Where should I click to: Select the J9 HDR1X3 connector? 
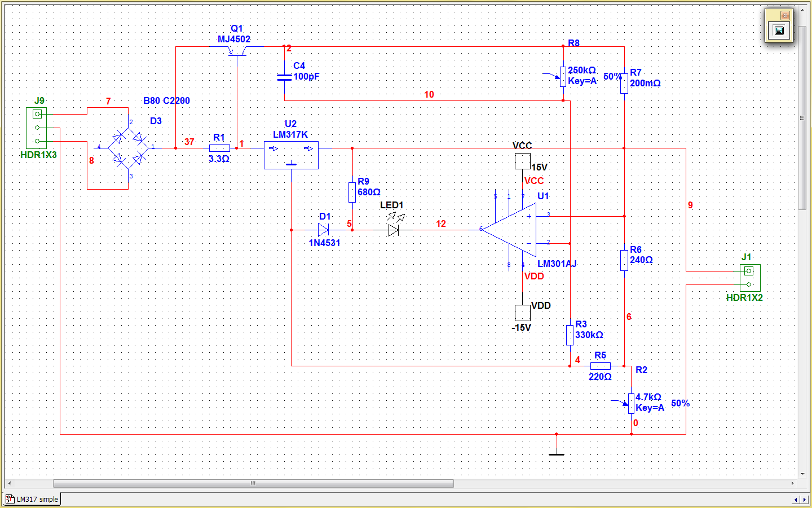tap(37, 128)
